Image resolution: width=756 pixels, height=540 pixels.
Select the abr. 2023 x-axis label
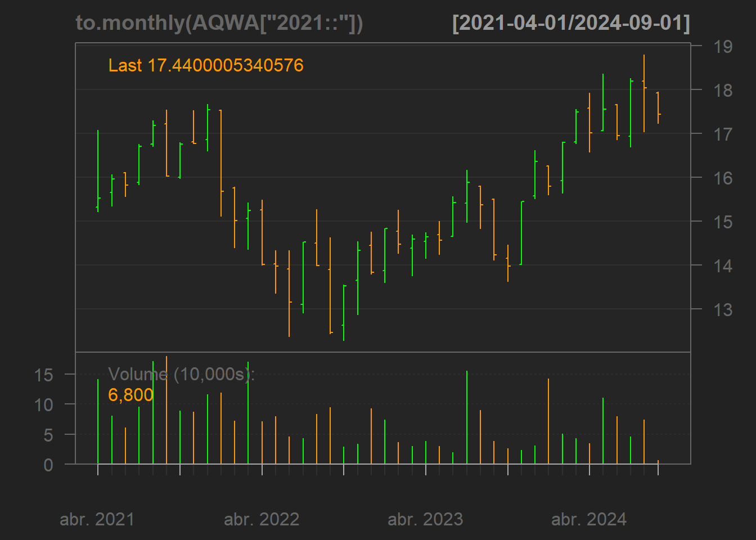425,519
